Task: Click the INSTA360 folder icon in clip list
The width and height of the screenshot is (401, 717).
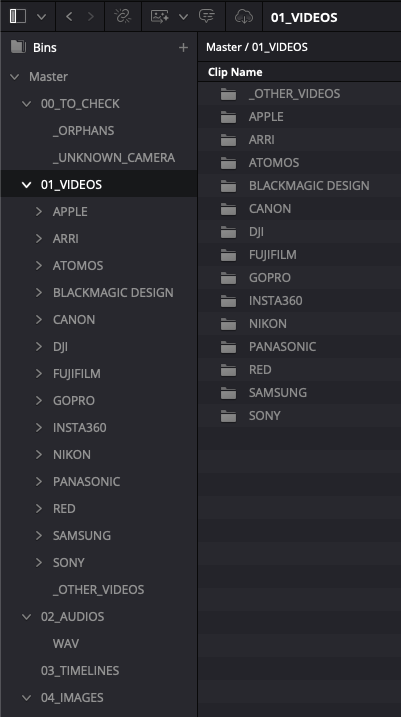Action: coord(229,301)
